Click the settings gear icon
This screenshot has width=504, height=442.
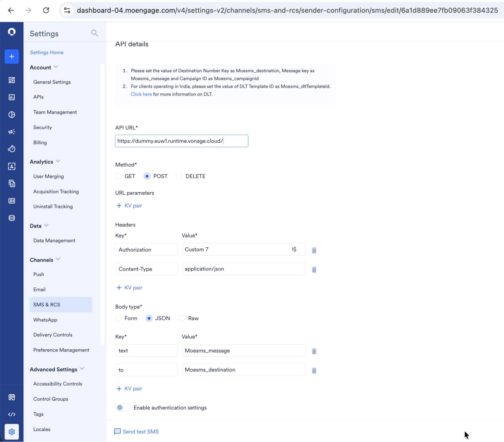click(x=12, y=432)
